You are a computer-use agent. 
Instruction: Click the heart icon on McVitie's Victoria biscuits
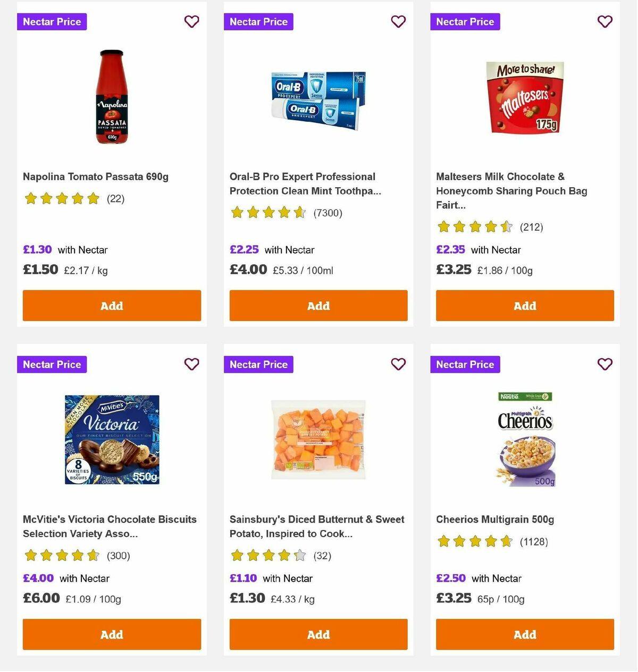pyautogui.click(x=191, y=364)
